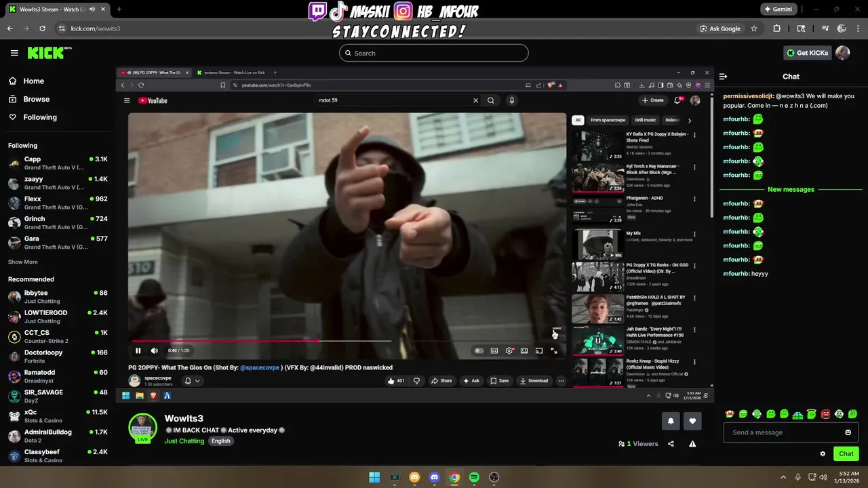Toggle YouTube autoplay switch
The image size is (868, 488).
[479, 350]
